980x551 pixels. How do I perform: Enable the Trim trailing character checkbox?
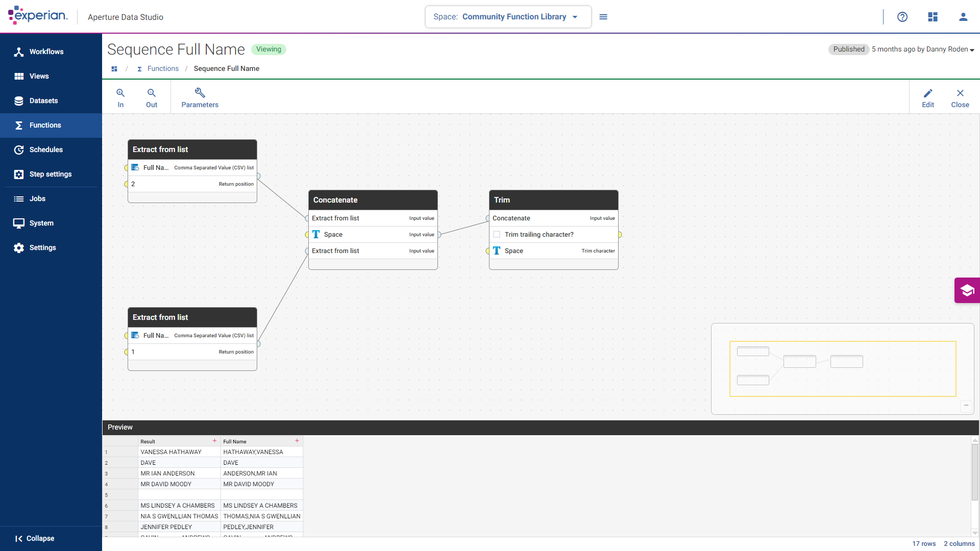tap(497, 234)
